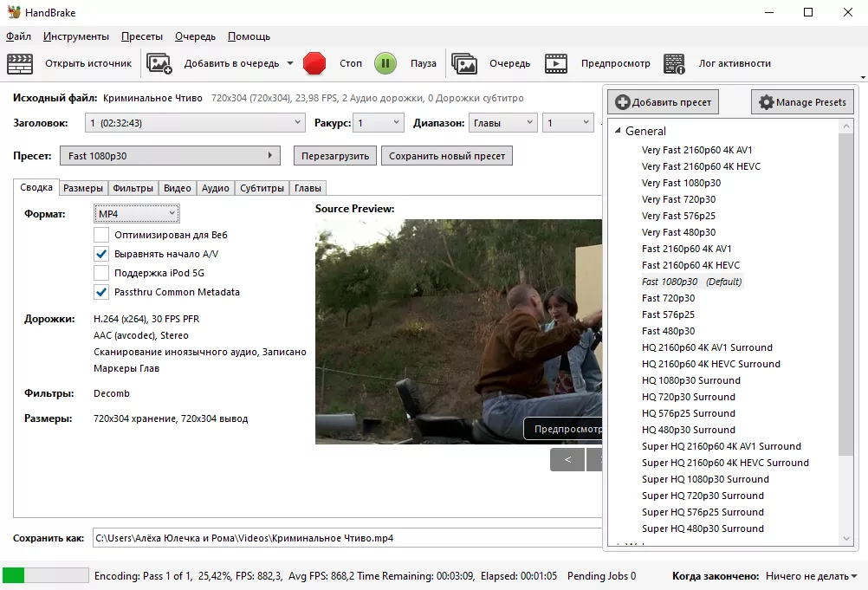The image size is (868, 590).
Task: Open the Ракурс angle dropdown
Action: click(379, 123)
